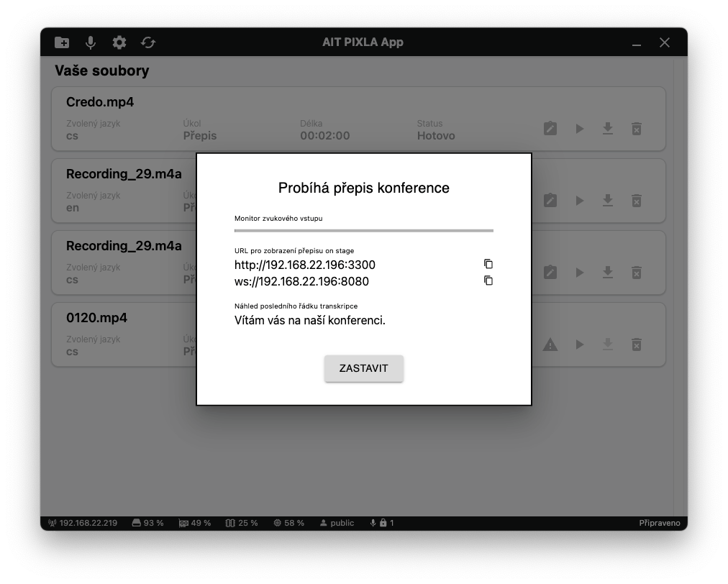This screenshot has width=728, height=584.
Task: Click the audio input monitor bar
Action: (363, 230)
